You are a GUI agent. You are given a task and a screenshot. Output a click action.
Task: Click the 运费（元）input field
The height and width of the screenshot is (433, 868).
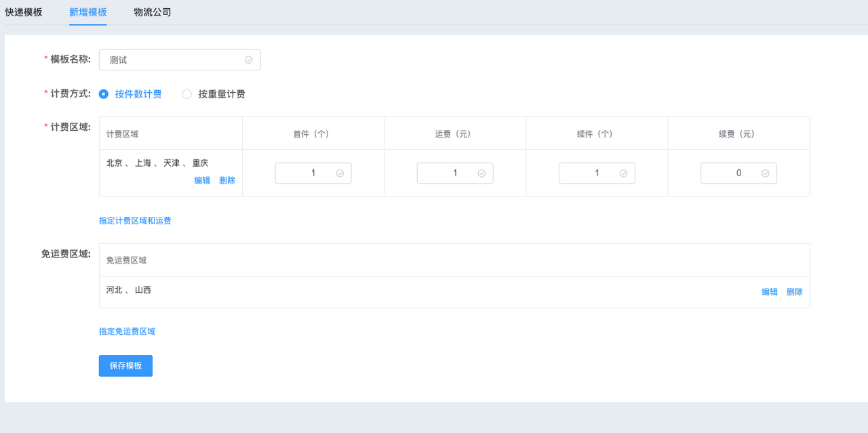coord(455,173)
